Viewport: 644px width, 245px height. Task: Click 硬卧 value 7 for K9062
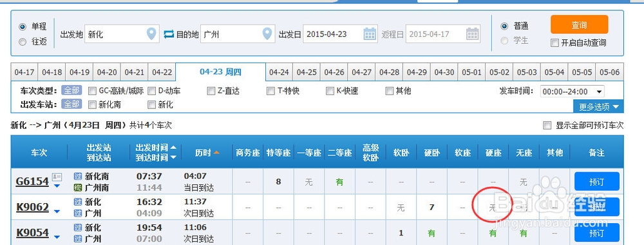[x=431, y=207]
